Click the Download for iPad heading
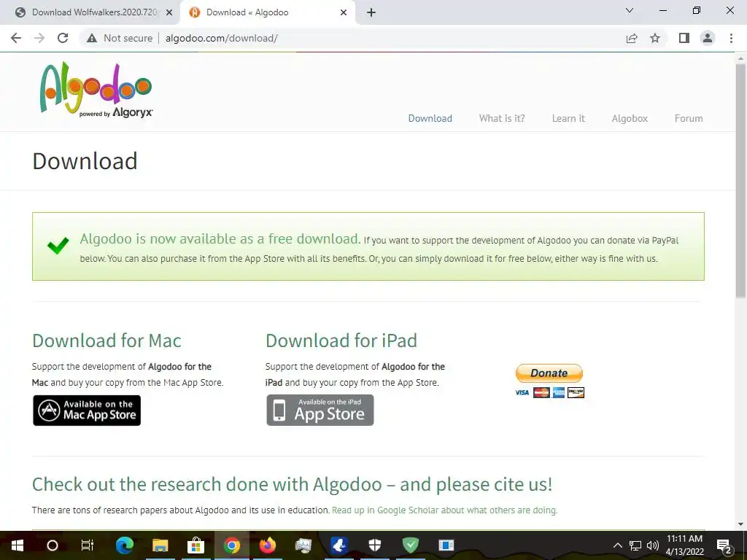 341,341
